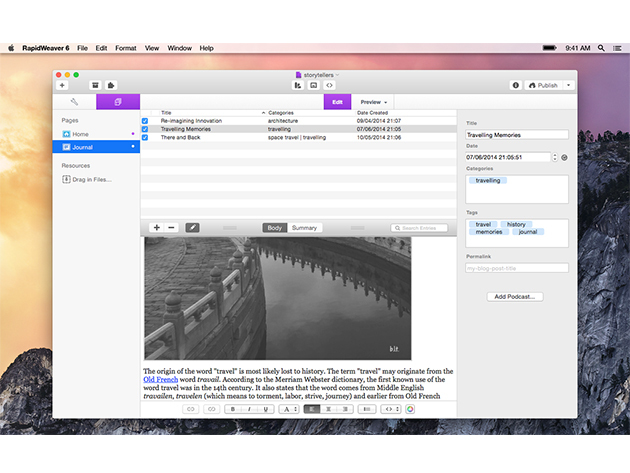
Task: Click the date stepper arrows
Action: (x=555, y=157)
